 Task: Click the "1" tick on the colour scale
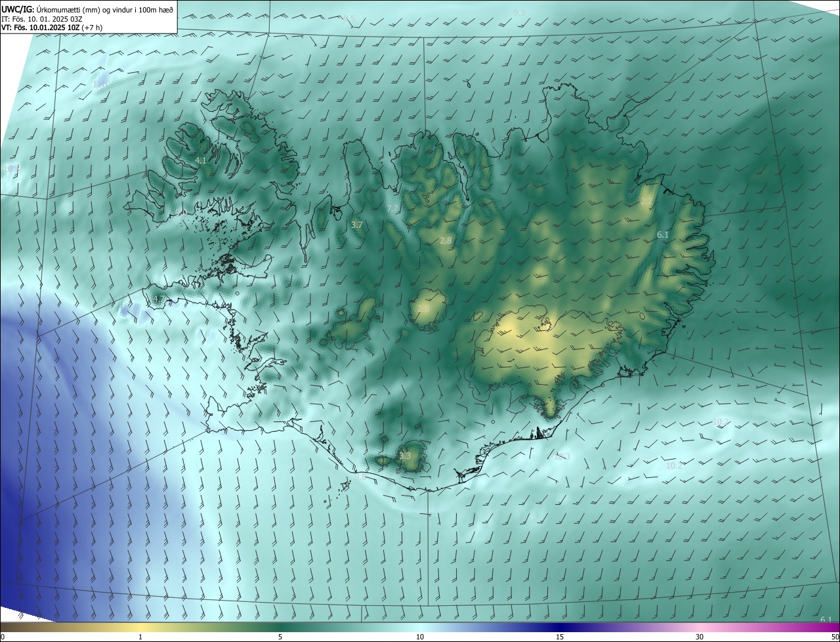pyautogui.click(x=140, y=637)
